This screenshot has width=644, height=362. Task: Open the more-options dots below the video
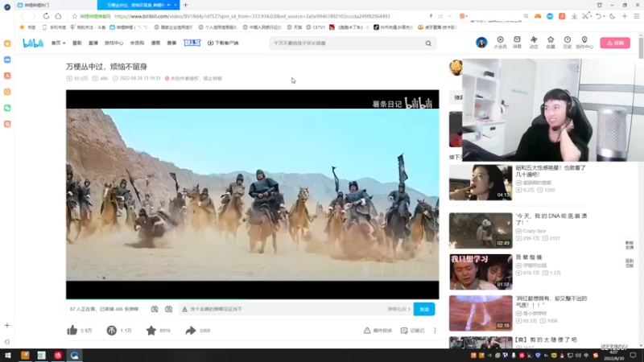click(x=435, y=331)
